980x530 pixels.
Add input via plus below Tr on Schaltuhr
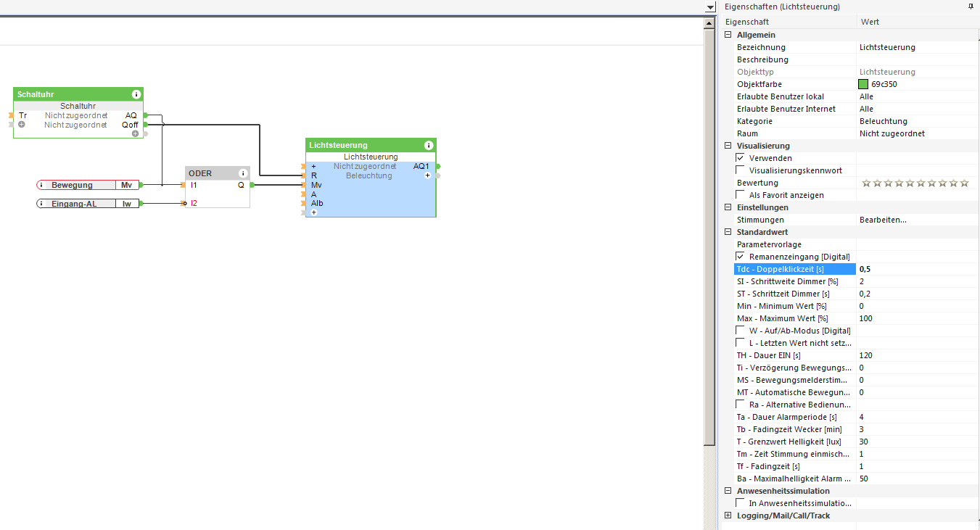click(22, 125)
